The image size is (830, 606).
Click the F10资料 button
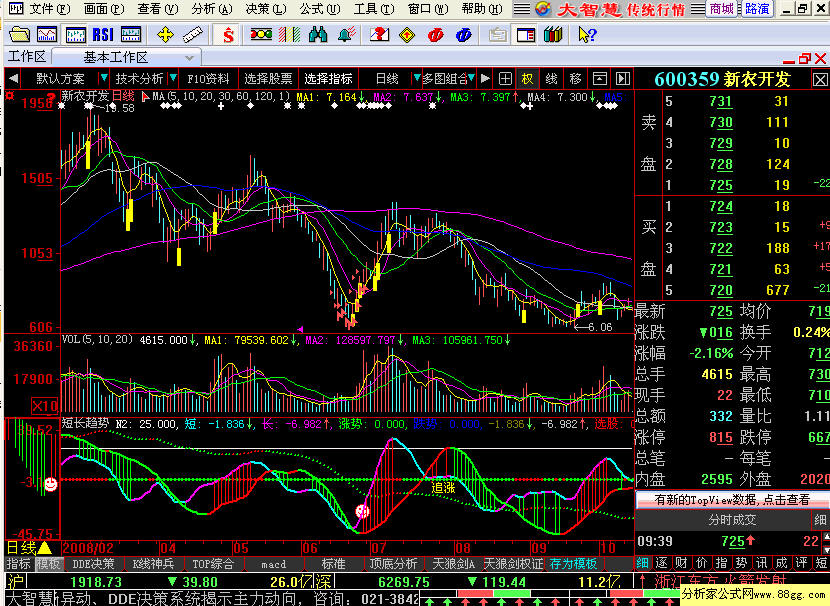[x=208, y=79]
